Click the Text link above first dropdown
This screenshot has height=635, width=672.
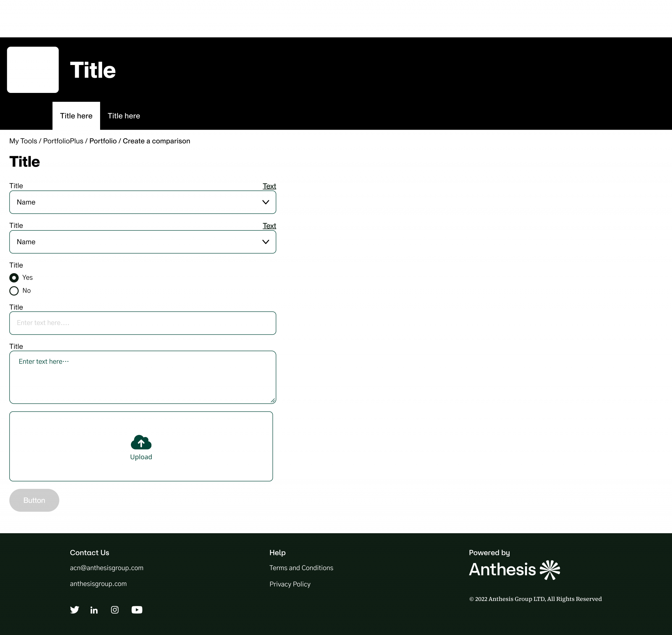pos(269,186)
